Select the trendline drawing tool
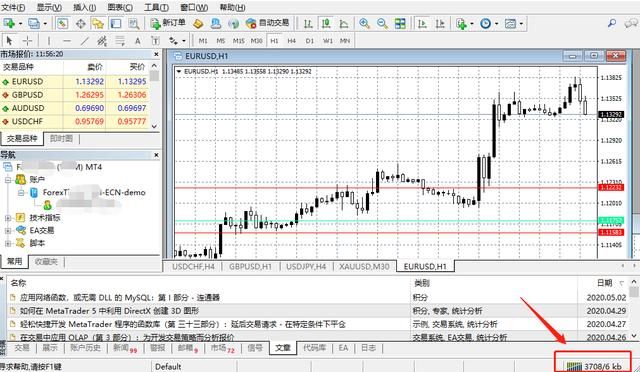The width and height of the screenshot is (640, 372). 84,41
